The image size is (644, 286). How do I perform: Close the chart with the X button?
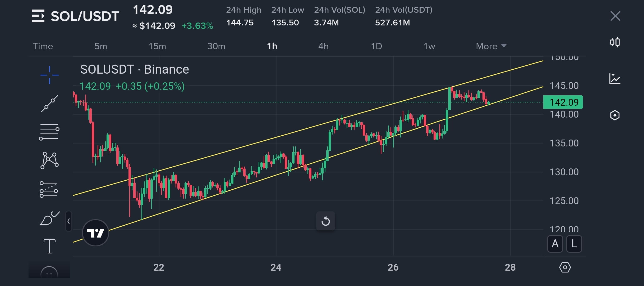pyautogui.click(x=615, y=16)
